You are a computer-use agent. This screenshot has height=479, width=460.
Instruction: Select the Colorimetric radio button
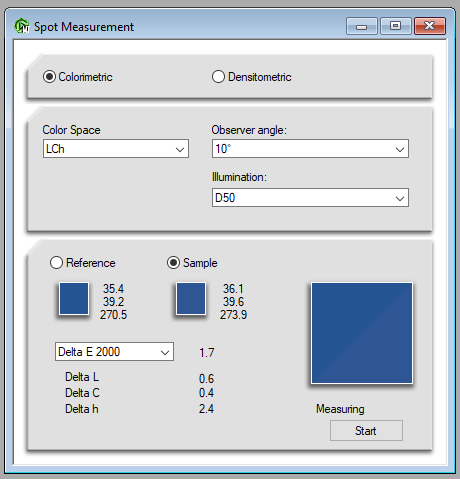49,77
